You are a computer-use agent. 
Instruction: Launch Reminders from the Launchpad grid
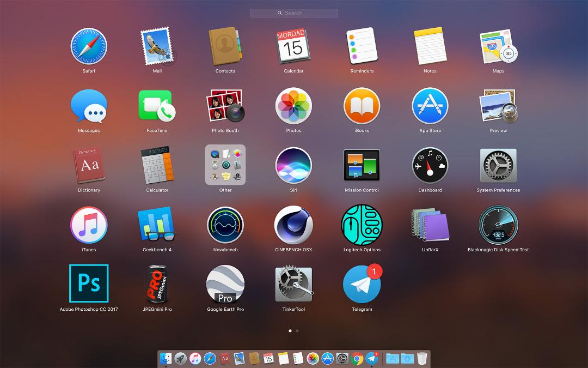pos(362,46)
